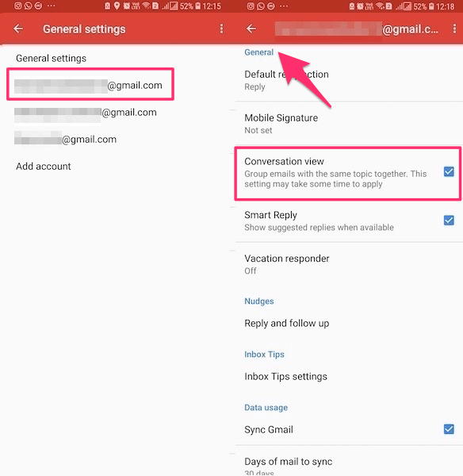Viewport: 463px width, 476px height.
Task: Select second @gmail.com account
Action: (x=86, y=113)
